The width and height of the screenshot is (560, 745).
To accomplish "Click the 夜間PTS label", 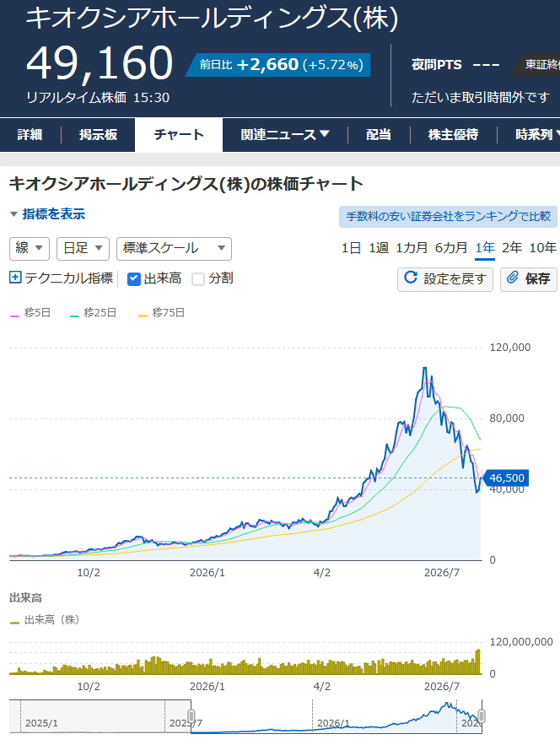I will coord(437,65).
